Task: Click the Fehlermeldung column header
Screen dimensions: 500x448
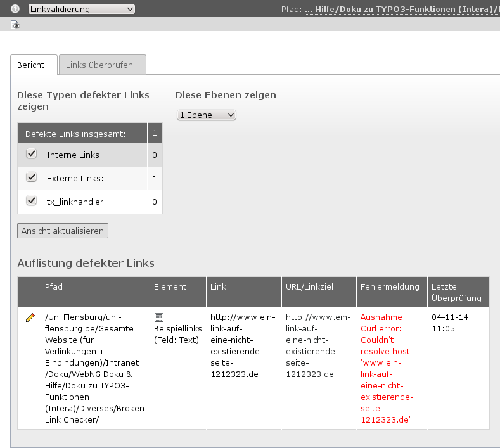Action: (x=390, y=287)
